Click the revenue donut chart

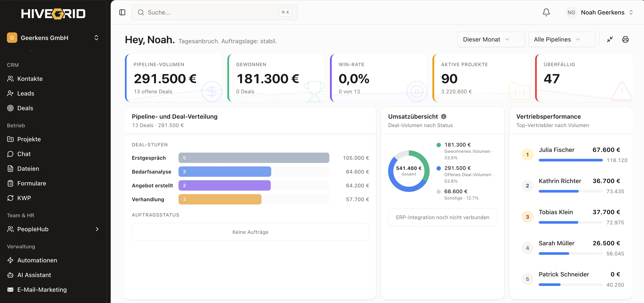coord(409,171)
